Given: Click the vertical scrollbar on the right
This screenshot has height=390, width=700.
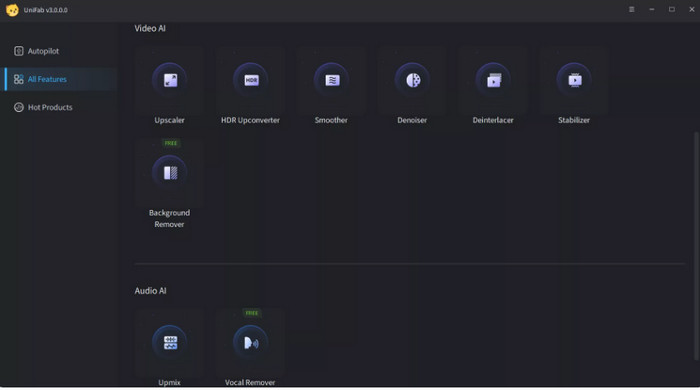Looking at the screenshot, I should click(x=696, y=245).
